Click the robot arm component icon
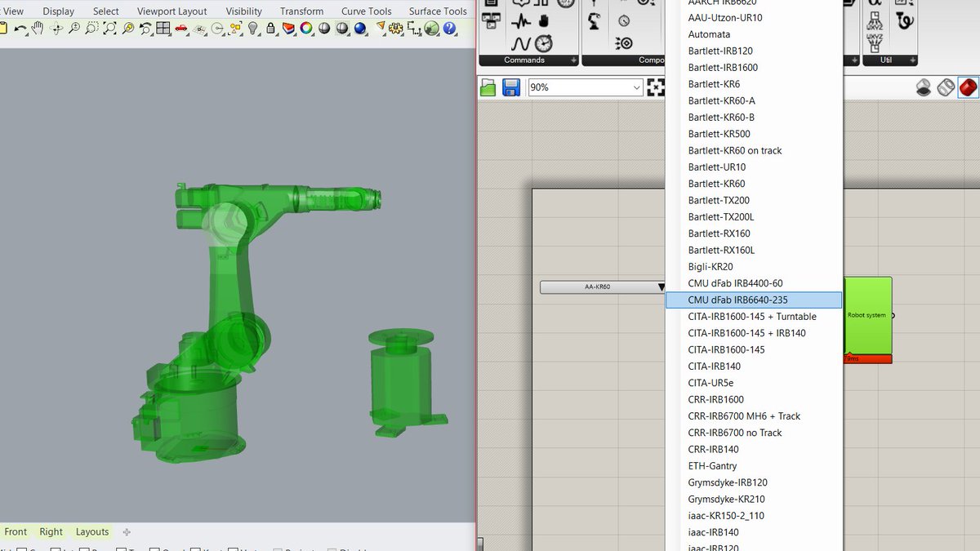The width and height of the screenshot is (980, 551). 595,21
